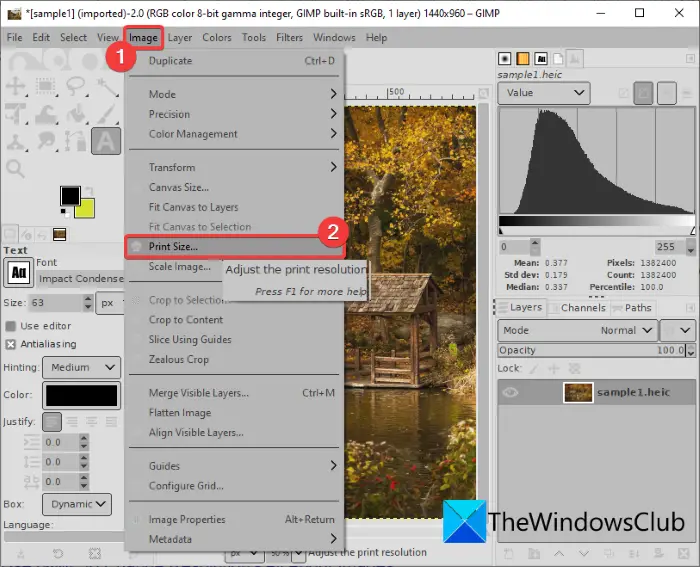This screenshot has height=567, width=700.
Task: Open the font size unit px dropdown
Action: pyautogui.click(x=109, y=303)
